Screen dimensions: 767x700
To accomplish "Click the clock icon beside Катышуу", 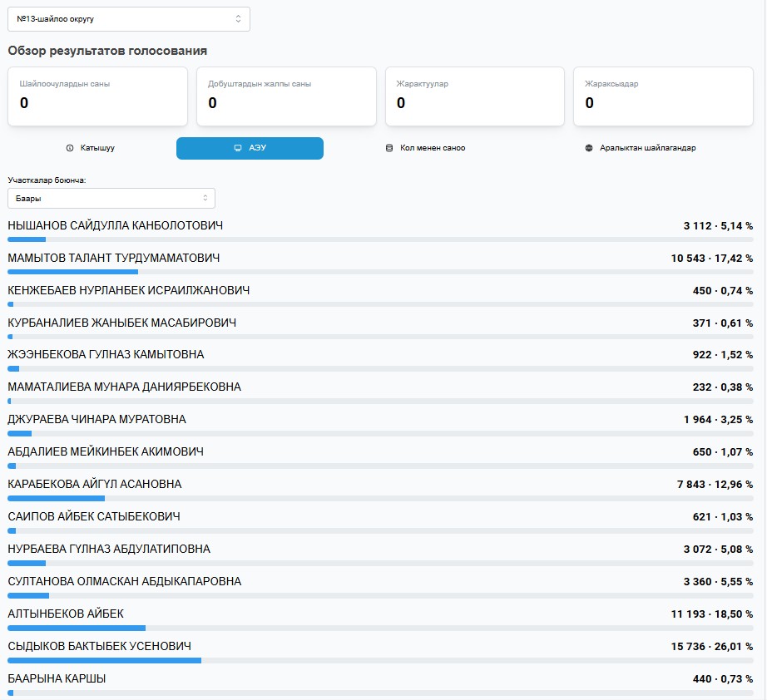I will click(x=70, y=148).
